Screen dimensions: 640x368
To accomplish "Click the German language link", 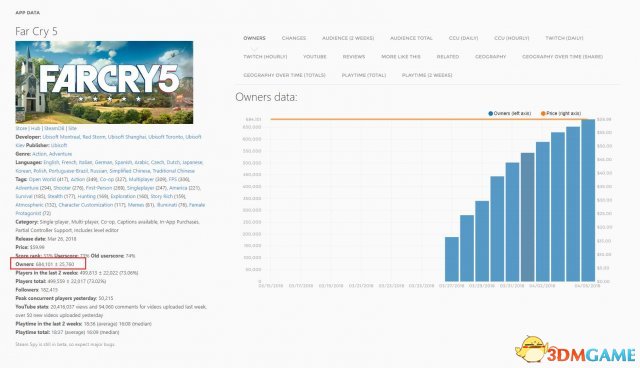I will click(104, 162).
